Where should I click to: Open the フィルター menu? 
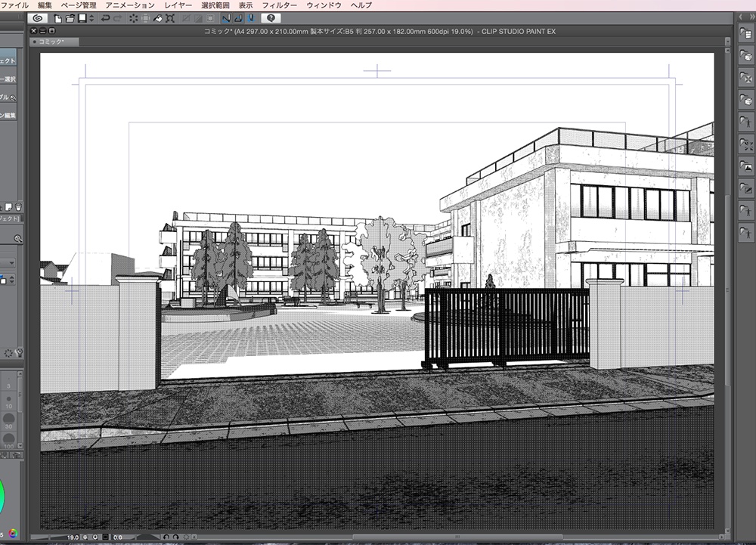coord(279,5)
